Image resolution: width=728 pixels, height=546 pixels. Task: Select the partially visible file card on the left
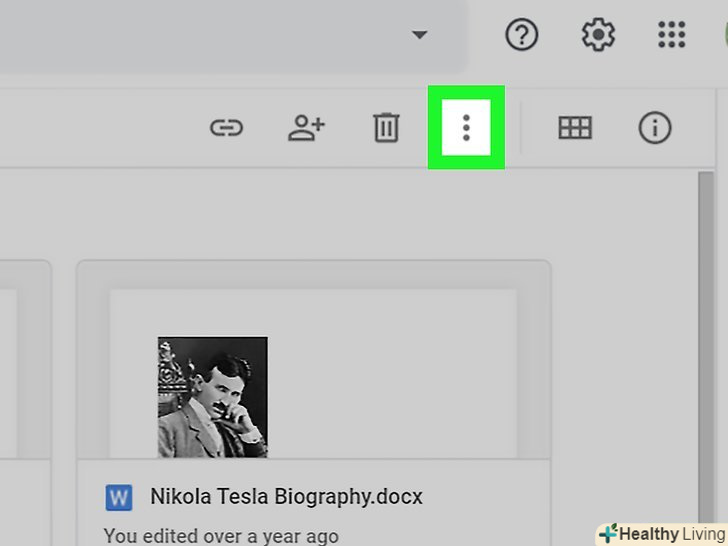[x=24, y=400]
